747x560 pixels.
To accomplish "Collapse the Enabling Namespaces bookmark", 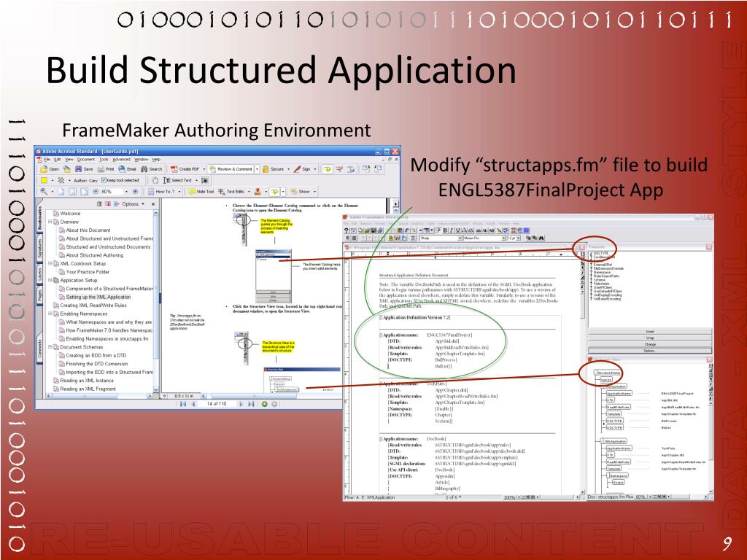I will tap(50, 314).
